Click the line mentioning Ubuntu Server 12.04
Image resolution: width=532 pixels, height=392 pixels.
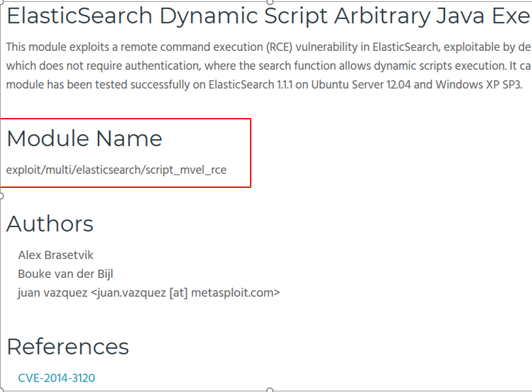pyautogui.click(x=264, y=84)
